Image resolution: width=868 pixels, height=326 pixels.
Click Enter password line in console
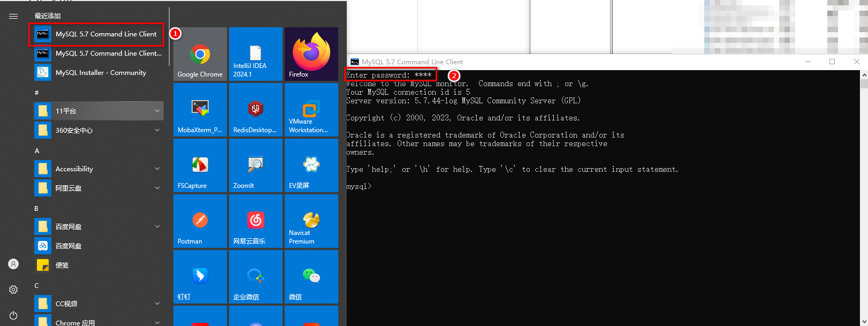pos(389,75)
